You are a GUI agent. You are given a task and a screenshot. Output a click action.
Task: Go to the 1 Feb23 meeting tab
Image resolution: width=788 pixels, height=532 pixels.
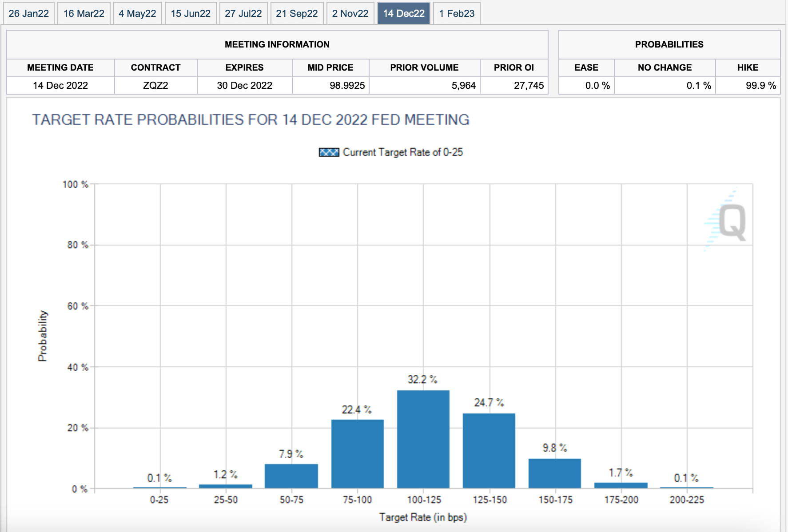click(x=457, y=13)
